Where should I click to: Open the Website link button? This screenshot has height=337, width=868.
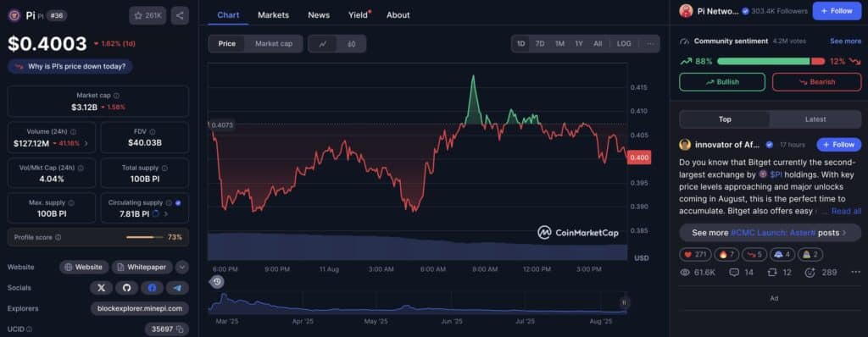[x=84, y=268]
